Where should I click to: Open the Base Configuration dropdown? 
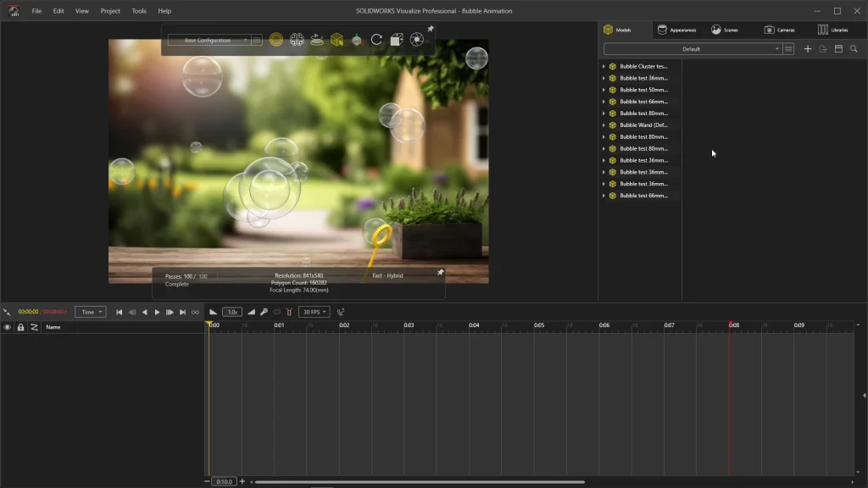[209, 40]
